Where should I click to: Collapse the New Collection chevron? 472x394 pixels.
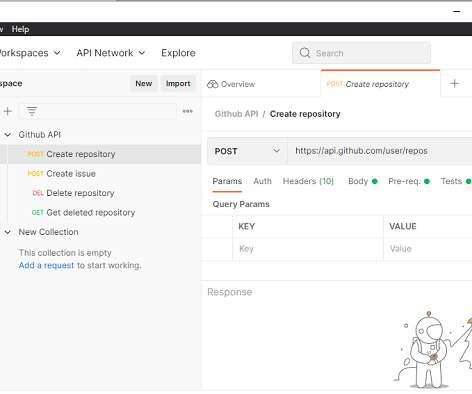point(7,232)
